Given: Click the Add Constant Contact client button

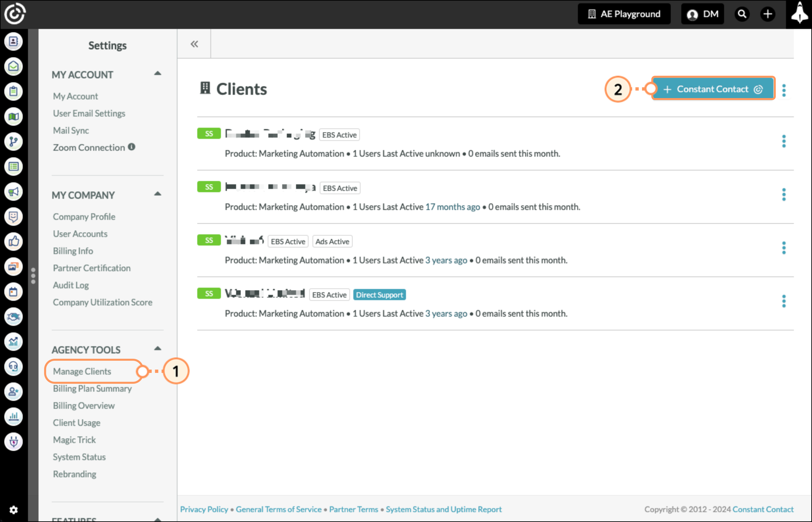Looking at the screenshot, I should 713,89.
